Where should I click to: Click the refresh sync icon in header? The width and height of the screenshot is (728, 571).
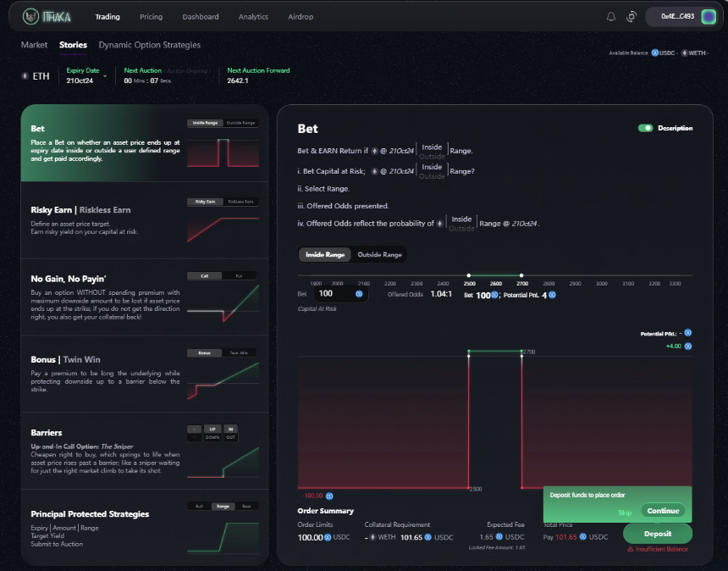click(631, 17)
